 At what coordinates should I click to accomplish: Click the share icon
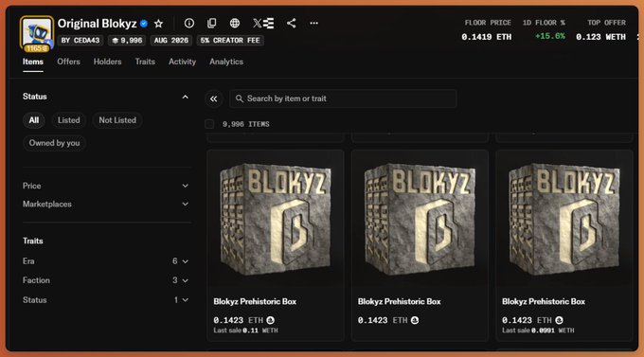click(291, 23)
